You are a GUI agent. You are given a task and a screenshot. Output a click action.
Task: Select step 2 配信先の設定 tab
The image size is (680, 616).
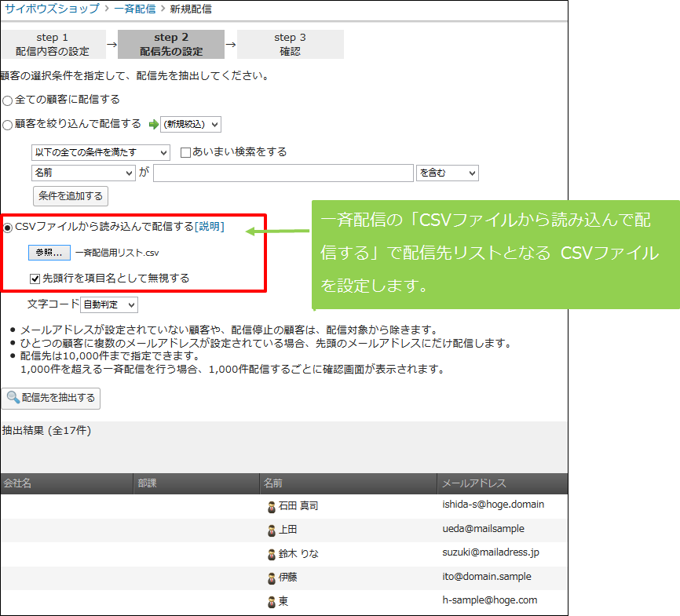[x=171, y=44]
